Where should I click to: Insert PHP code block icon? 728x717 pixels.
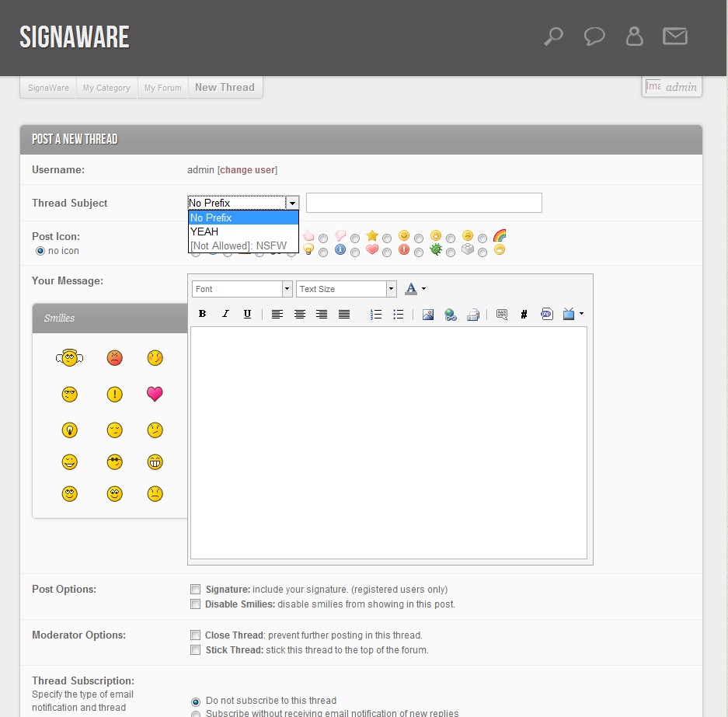pyautogui.click(x=546, y=314)
